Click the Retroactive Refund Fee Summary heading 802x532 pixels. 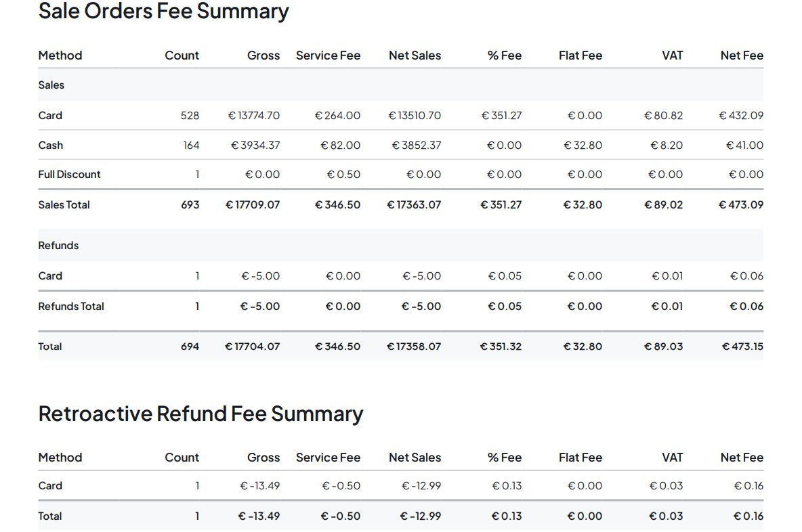pos(200,414)
